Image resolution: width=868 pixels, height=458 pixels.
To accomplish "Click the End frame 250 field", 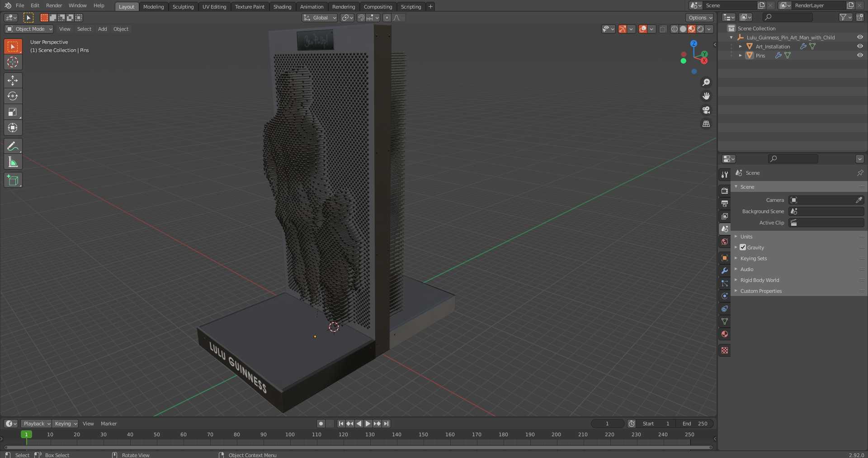I will 695,424.
